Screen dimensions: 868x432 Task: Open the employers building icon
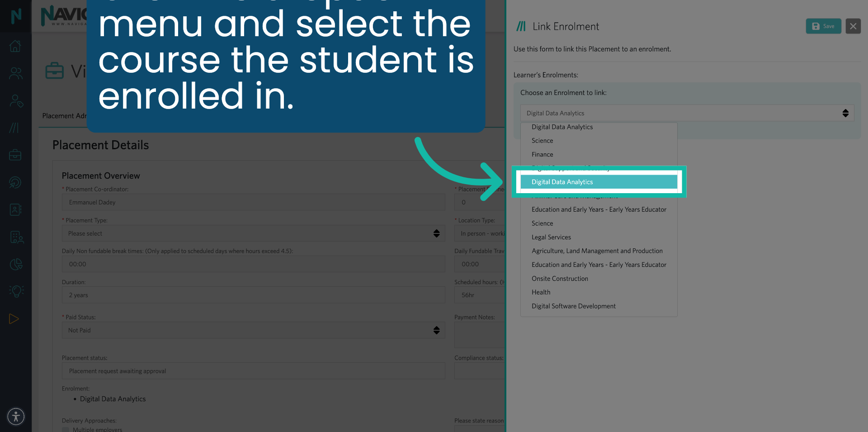pyautogui.click(x=15, y=237)
